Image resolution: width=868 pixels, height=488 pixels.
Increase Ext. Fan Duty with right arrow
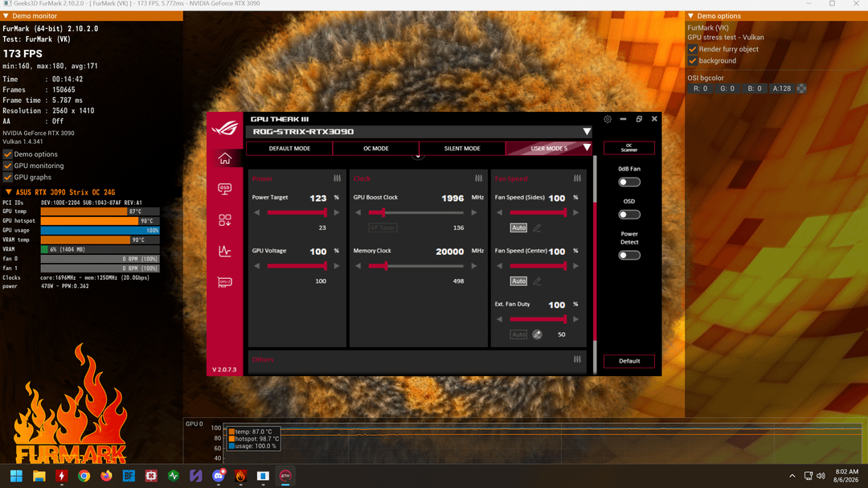[575, 319]
